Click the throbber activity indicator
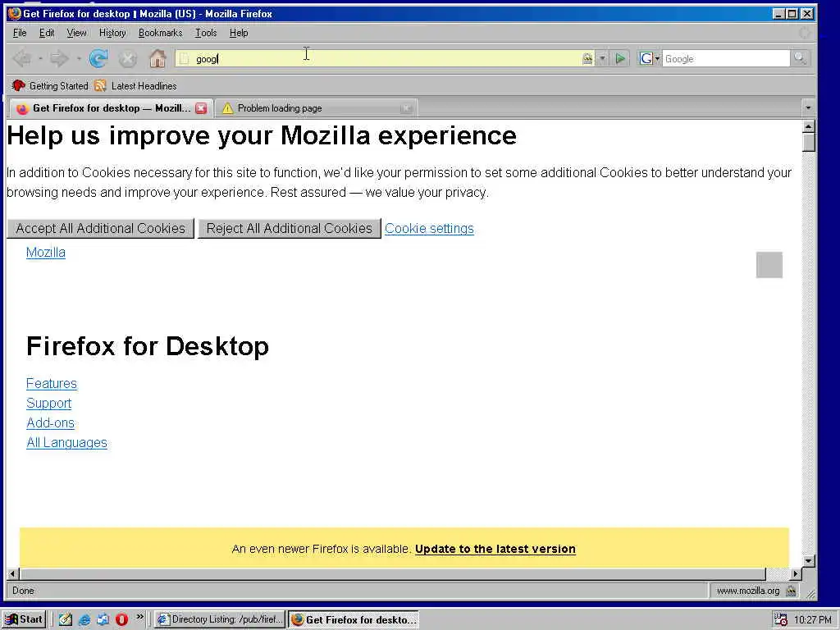This screenshot has width=840, height=630. coord(805,33)
